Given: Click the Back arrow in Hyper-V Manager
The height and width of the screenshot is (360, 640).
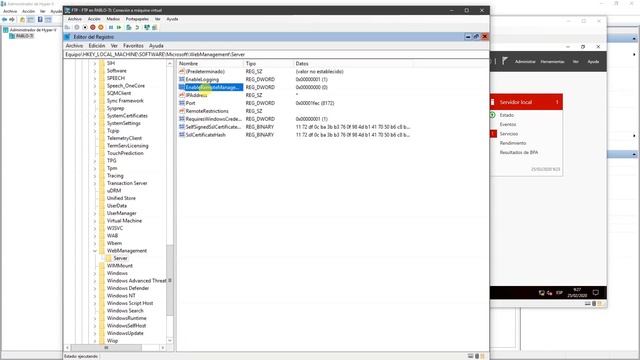Looking at the screenshot, I should [x=4, y=19].
